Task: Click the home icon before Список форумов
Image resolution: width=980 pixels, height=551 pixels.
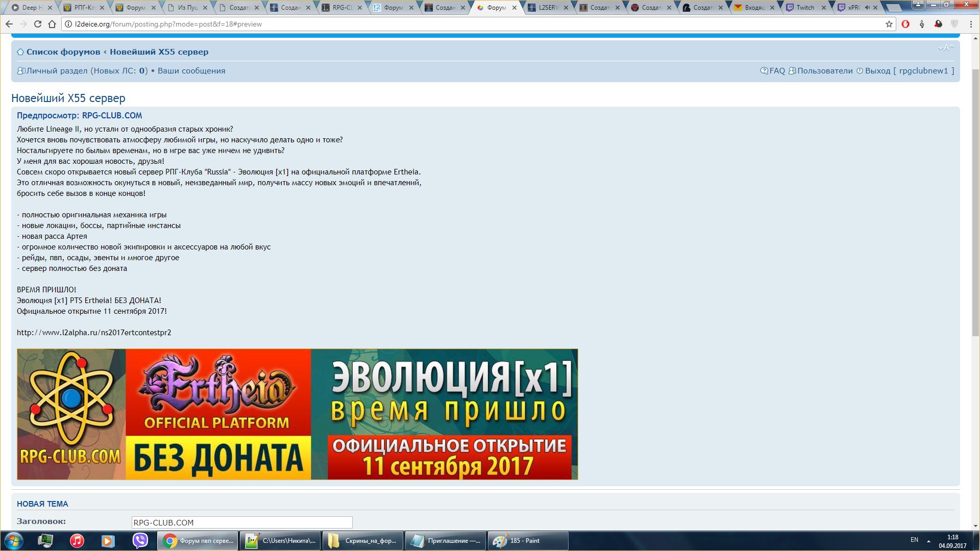Action: 20,52
